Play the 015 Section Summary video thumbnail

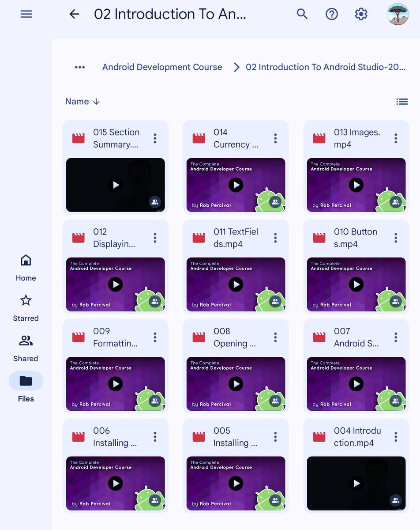(116, 185)
